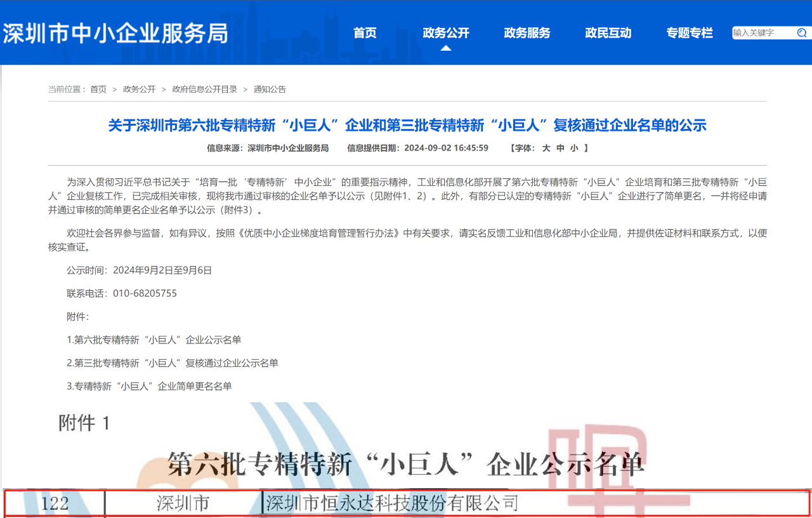Open the 政民互动 navigation tab
Image resolution: width=812 pixels, height=518 pixels.
tap(608, 33)
